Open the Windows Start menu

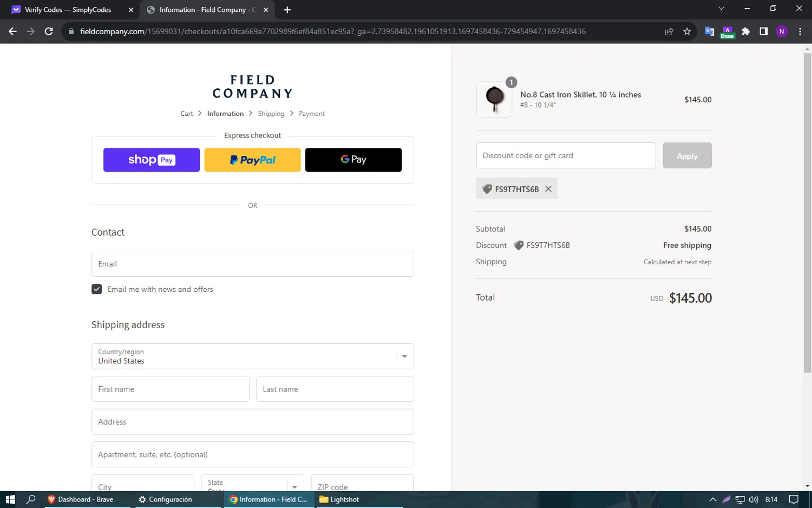pyautogui.click(x=10, y=499)
